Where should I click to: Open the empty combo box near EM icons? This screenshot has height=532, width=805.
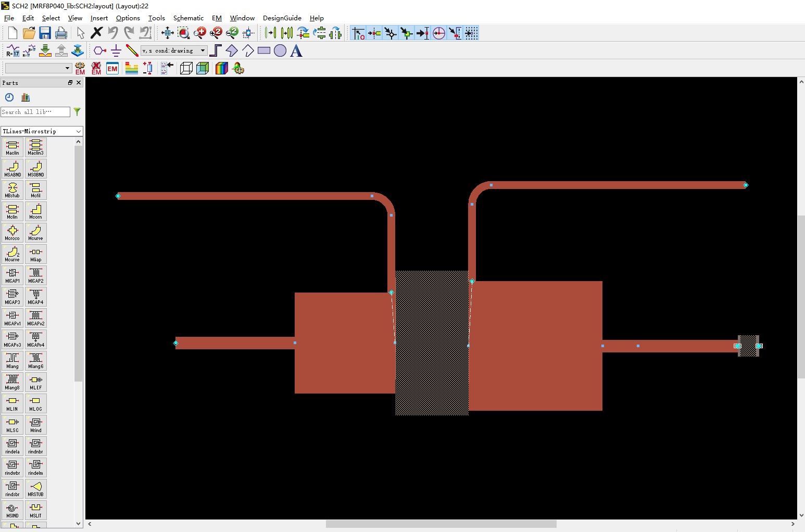click(38, 68)
